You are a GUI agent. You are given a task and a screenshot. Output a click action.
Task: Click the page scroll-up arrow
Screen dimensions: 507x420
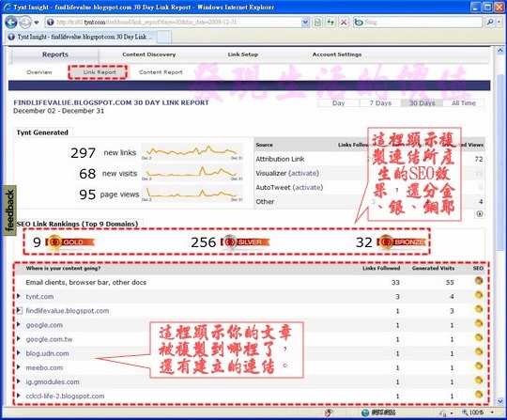click(x=499, y=51)
